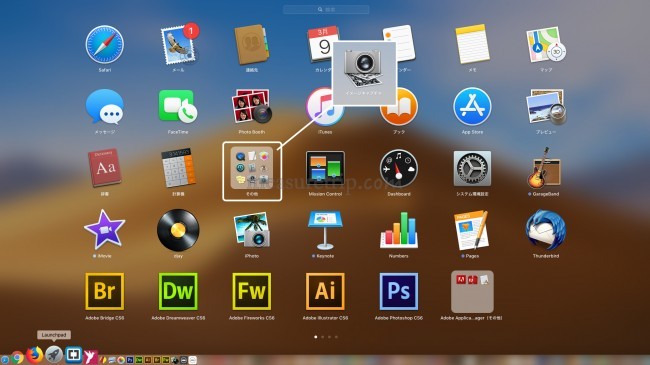Screen dimensions: 650x365
Task: Open iPhoto
Action: point(252,229)
